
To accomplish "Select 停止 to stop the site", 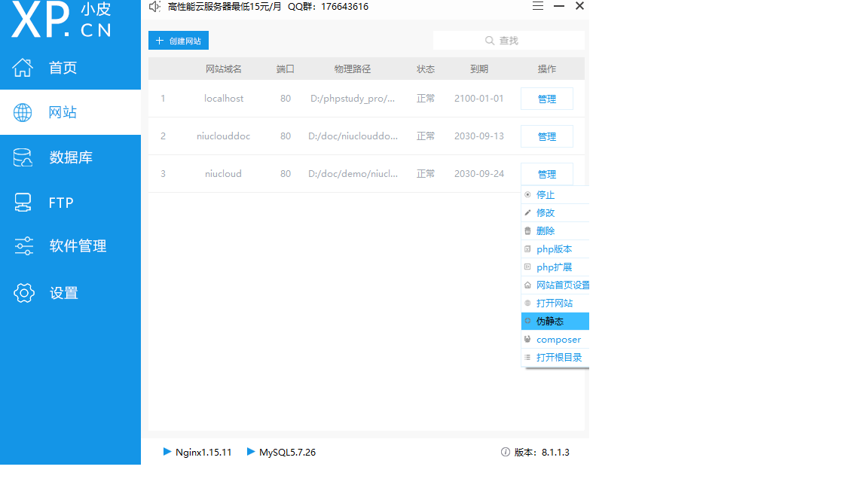I will point(546,195).
